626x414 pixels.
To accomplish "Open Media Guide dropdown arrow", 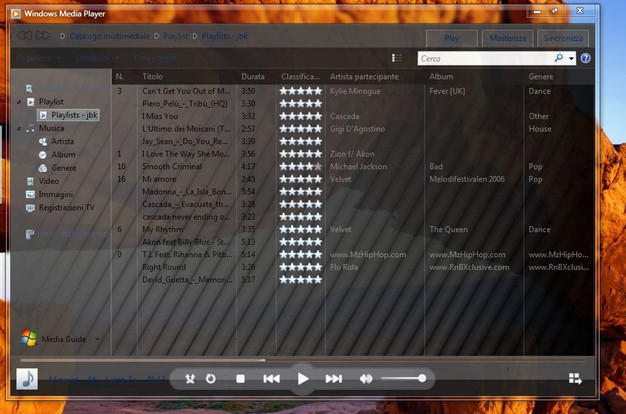I will click(x=97, y=339).
